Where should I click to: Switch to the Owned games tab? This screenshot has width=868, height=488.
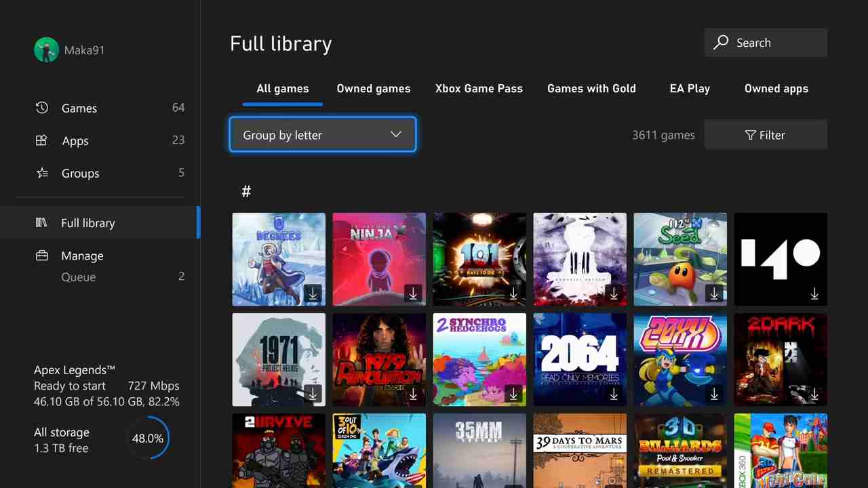pos(373,89)
